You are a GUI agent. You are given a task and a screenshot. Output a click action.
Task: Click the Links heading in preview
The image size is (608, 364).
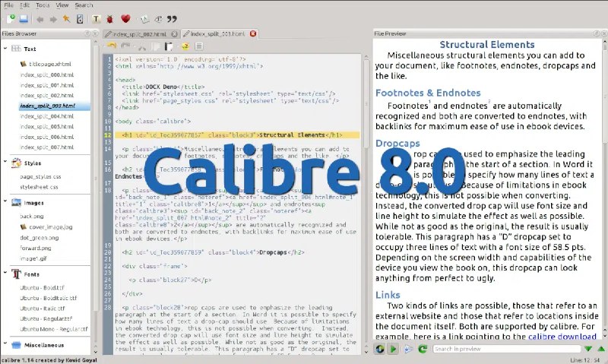point(388,295)
